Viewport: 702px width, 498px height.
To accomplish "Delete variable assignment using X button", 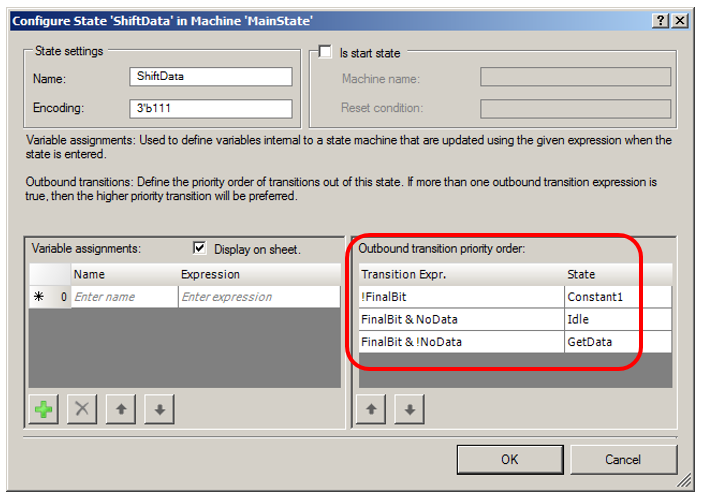I will 82,409.
